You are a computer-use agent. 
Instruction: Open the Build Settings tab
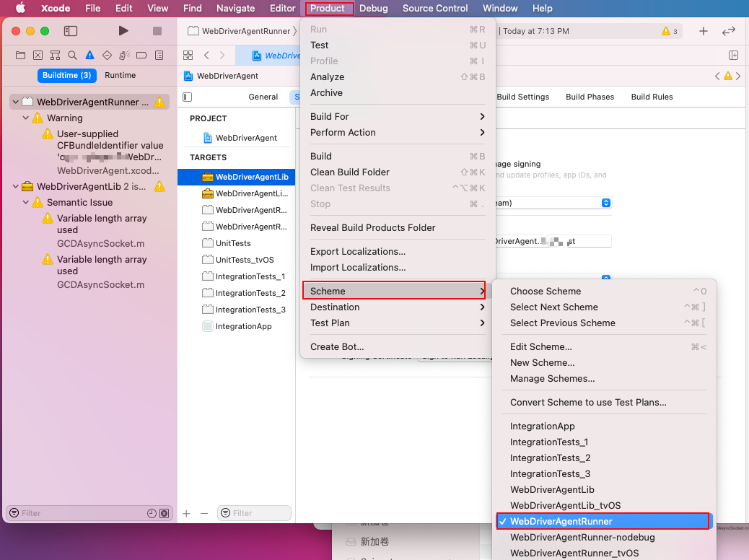(x=522, y=97)
